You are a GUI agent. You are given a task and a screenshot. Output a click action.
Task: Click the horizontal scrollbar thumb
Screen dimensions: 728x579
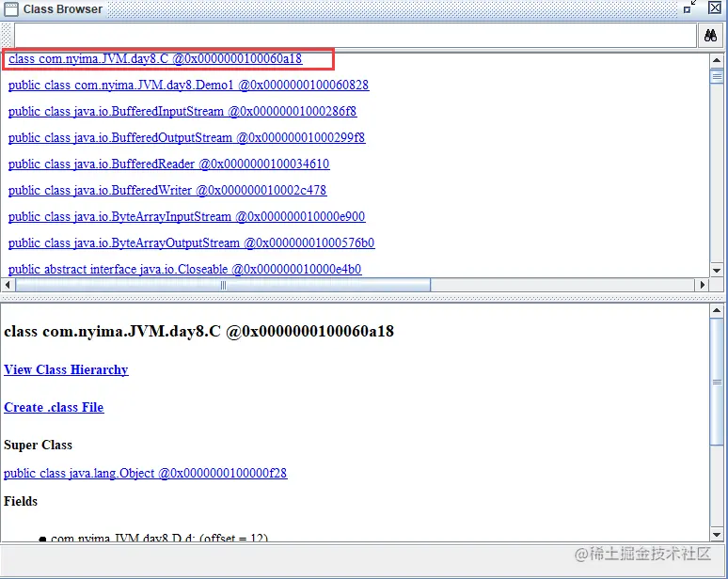pyautogui.click(x=223, y=285)
